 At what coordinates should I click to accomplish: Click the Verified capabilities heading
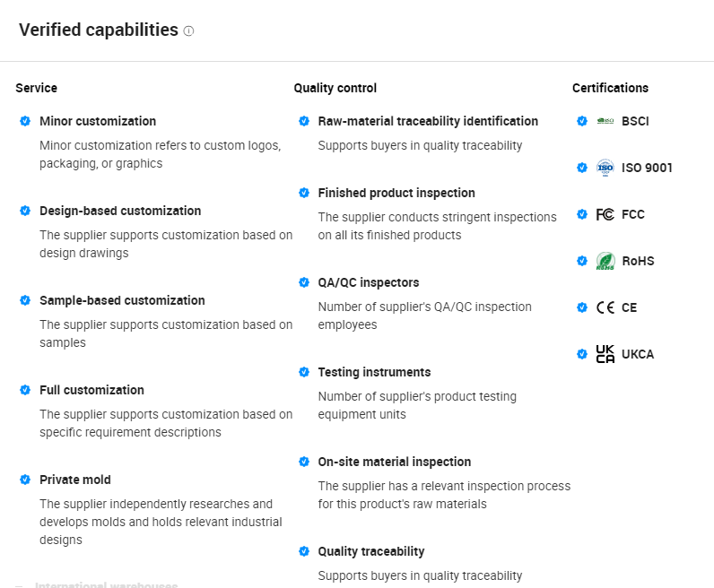point(99,30)
